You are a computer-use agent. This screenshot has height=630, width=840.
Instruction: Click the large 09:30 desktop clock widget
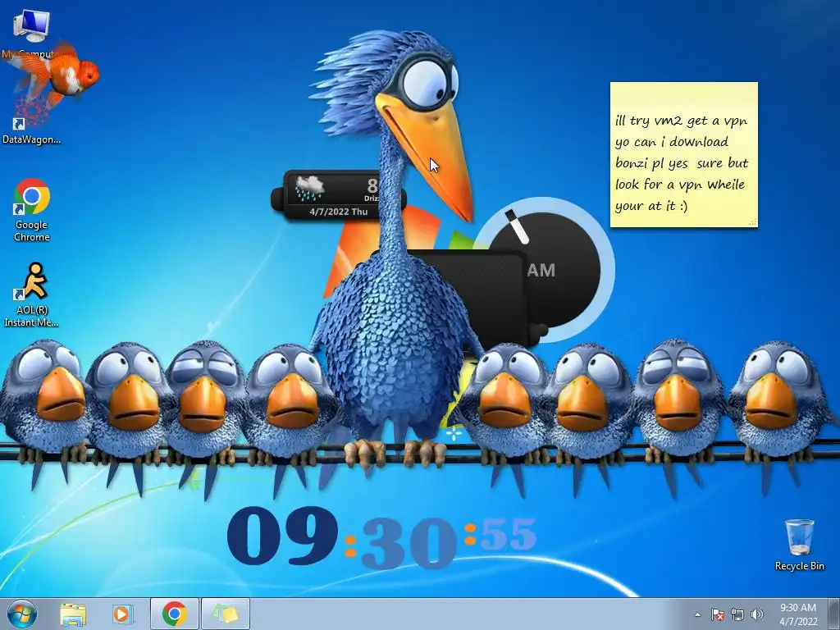pyautogui.click(x=381, y=537)
